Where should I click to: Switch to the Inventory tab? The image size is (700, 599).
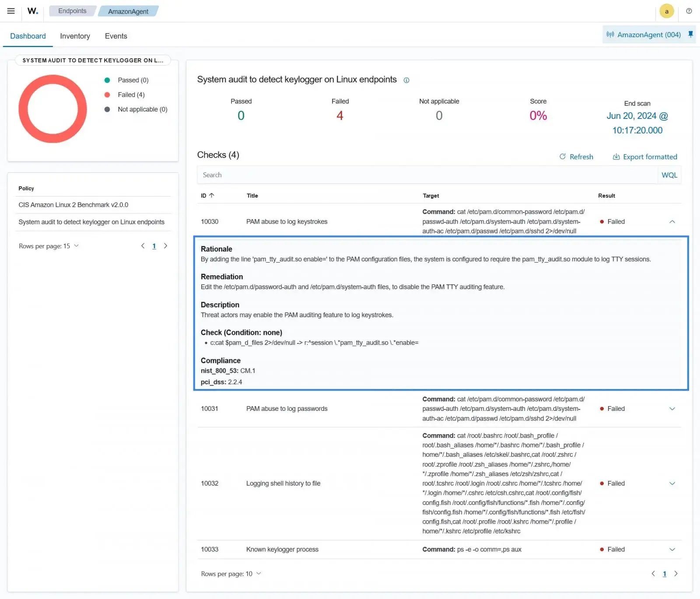pyautogui.click(x=75, y=36)
